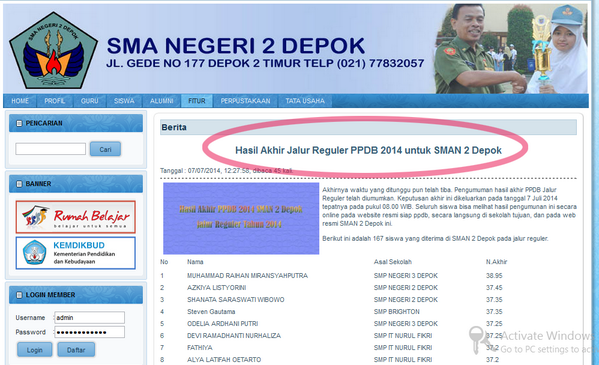This screenshot has height=365, width=599.
Task: Select name Steven Gautama
Action: [x=211, y=311]
